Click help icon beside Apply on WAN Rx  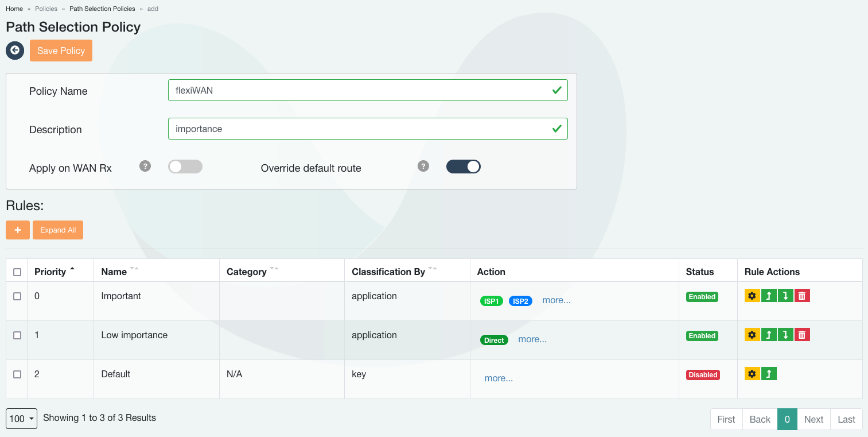[145, 167]
